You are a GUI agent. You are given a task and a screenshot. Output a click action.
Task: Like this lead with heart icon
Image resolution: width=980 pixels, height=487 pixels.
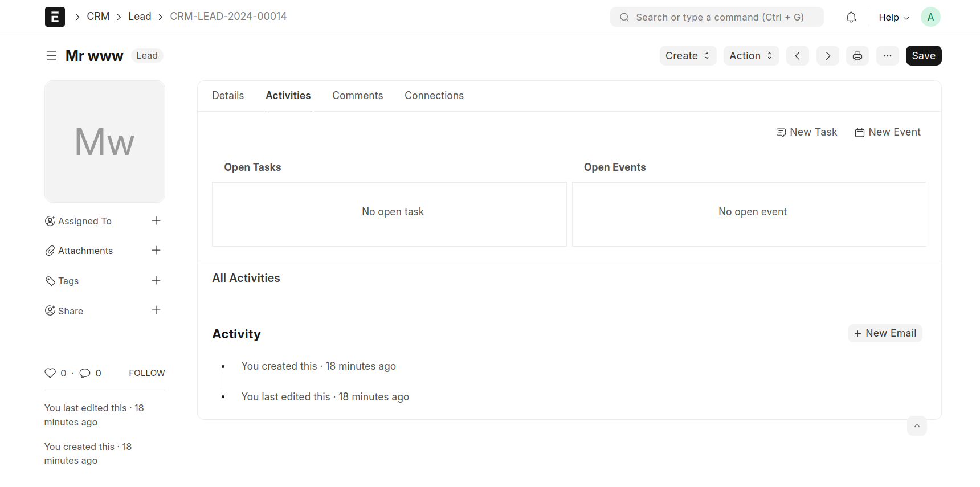(50, 373)
